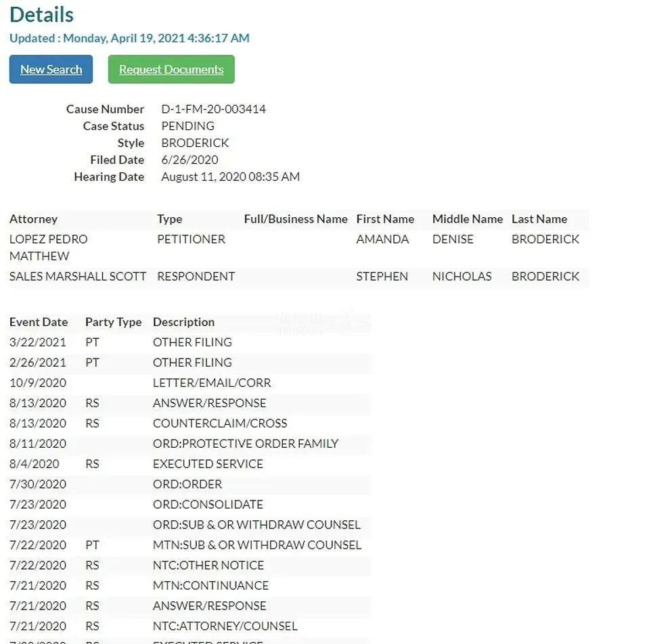The width and height of the screenshot is (651, 644).
Task: Select the ORD:PROTECTIVE ORDER FAMILY entry
Action: [x=246, y=444]
